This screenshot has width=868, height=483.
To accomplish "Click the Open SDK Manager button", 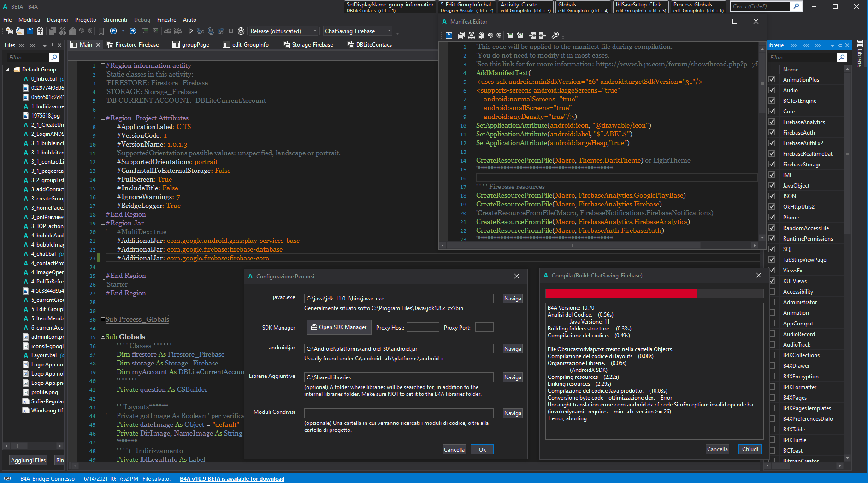I will [x=339, y=327].
